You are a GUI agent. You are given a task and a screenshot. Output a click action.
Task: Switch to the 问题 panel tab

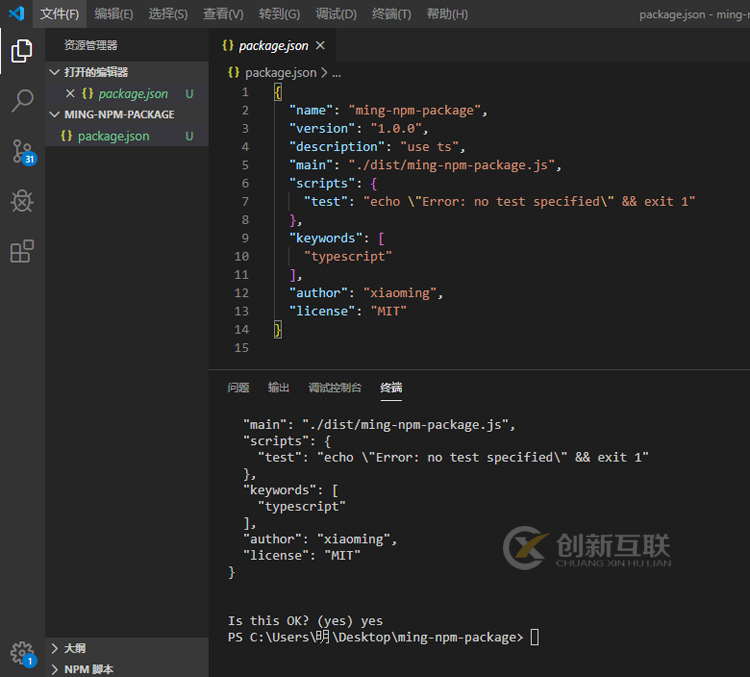click(238, 387)
